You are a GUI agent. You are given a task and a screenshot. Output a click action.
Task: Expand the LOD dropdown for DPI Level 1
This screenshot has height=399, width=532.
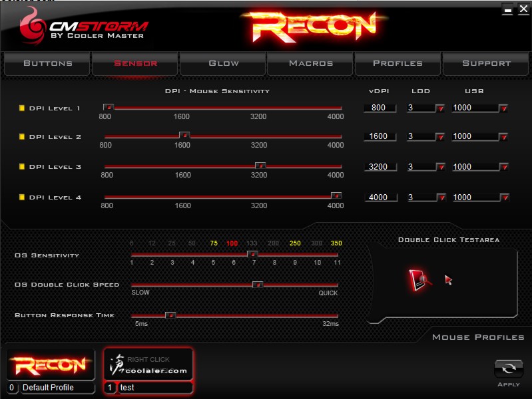coord(440,108)
